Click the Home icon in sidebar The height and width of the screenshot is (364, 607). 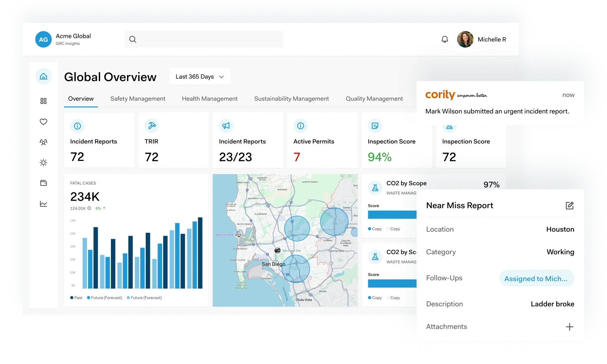pyautogui.click(x=43, y=77)
